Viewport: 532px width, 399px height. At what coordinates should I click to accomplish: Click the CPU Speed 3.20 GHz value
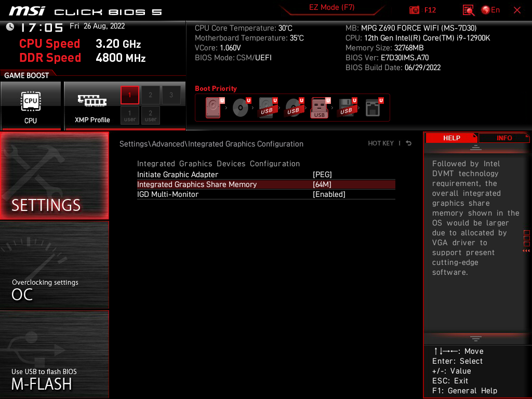(118, 44)
